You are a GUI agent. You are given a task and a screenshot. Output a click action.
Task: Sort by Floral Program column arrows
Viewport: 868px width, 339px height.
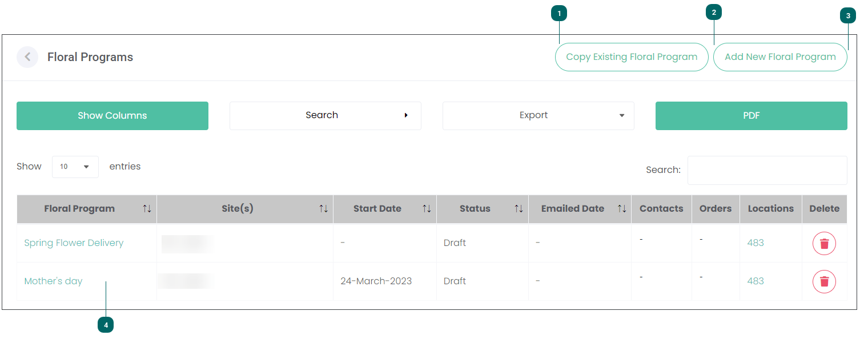pyautogui.click(x=147, y=209)
